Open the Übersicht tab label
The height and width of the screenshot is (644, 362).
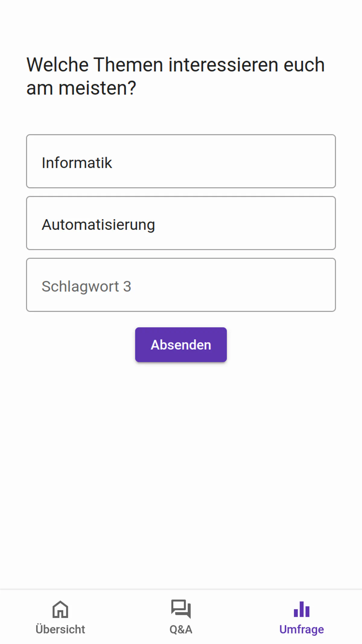pos(60,630)
